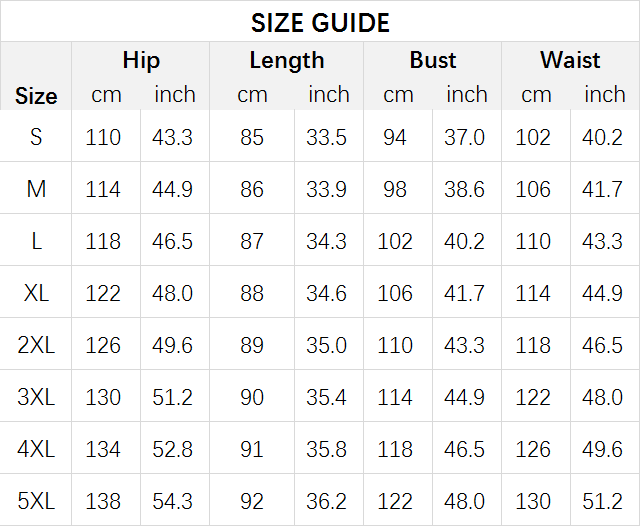Select the M size row label
The width and height of the screenshot is (641, 527).
point(36,189)
